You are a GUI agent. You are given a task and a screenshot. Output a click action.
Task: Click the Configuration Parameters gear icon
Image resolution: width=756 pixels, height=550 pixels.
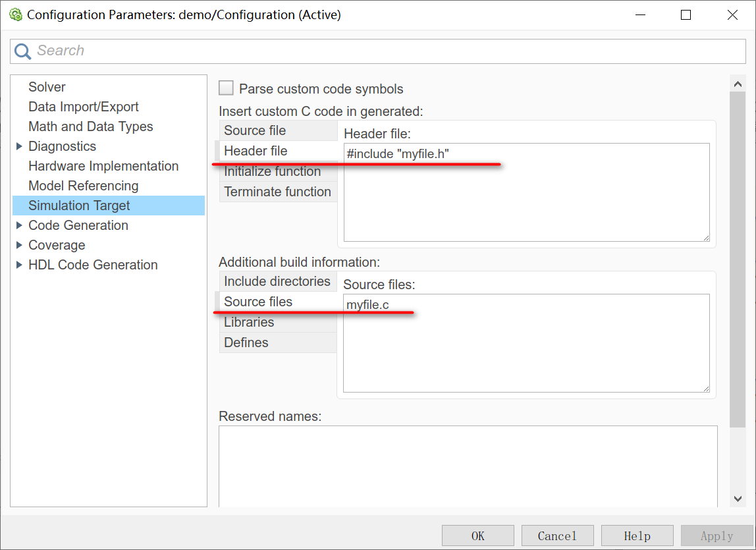[16, 14]
